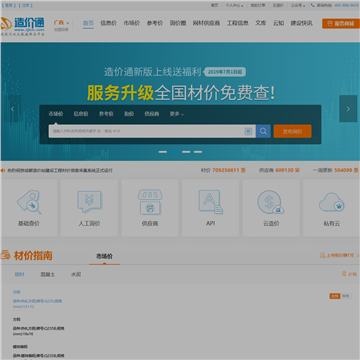Click the 造价通 logo

(x=23, y=26)
